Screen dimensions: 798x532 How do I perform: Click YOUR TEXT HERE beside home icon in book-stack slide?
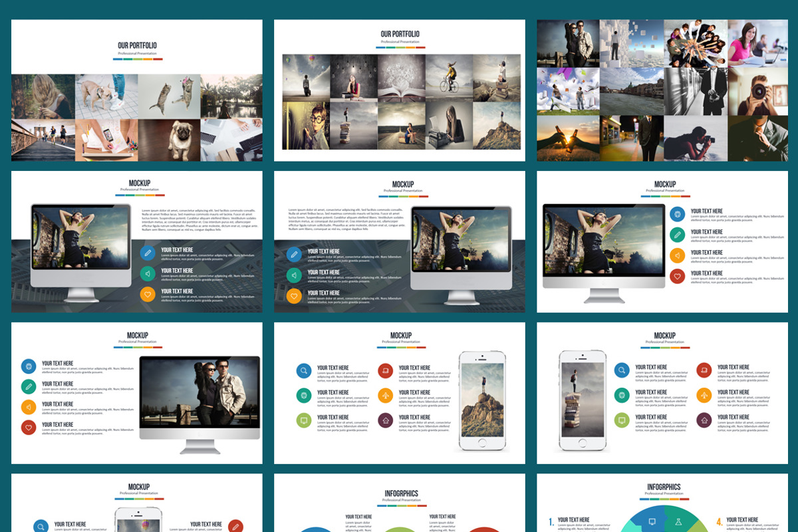click(733, 417)
